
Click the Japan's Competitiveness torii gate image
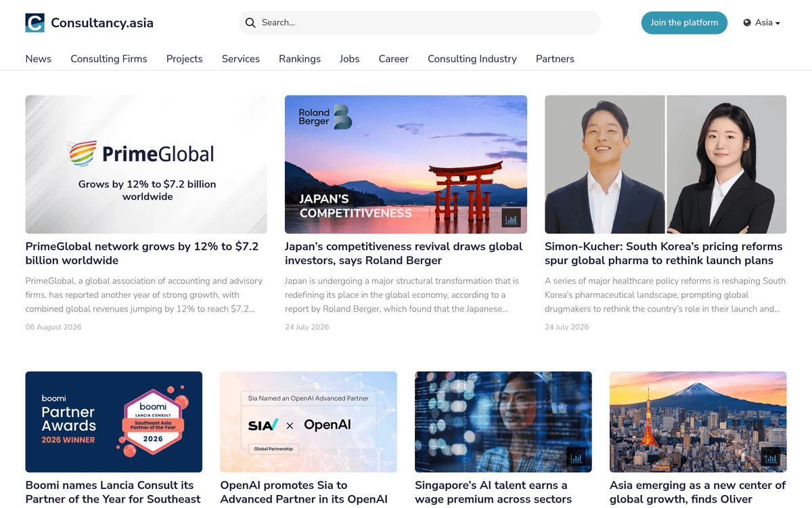406,165
